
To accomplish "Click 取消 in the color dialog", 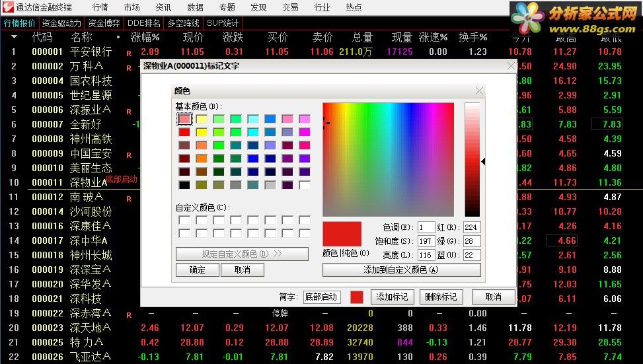I will pyautogui.click(x=243, y=270).
